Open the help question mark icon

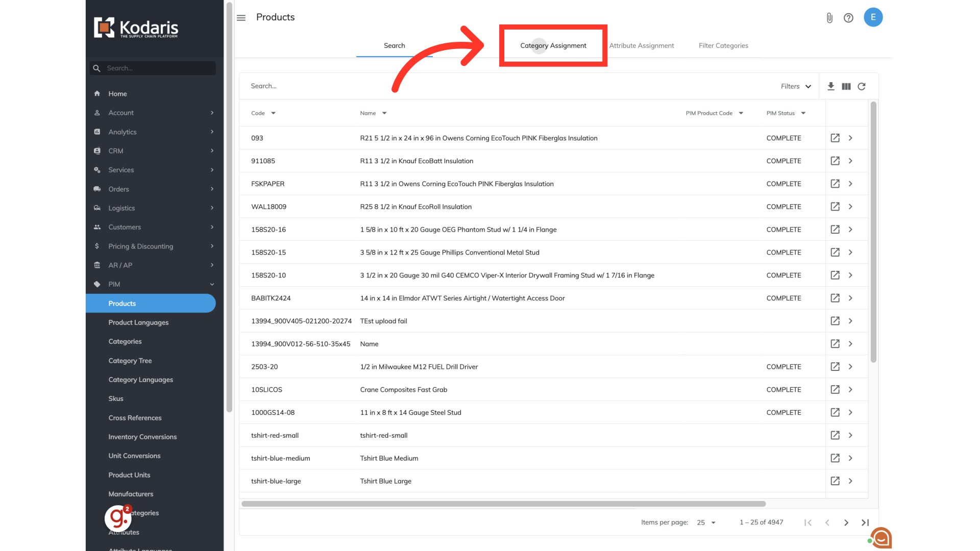(x=848, y=18)
